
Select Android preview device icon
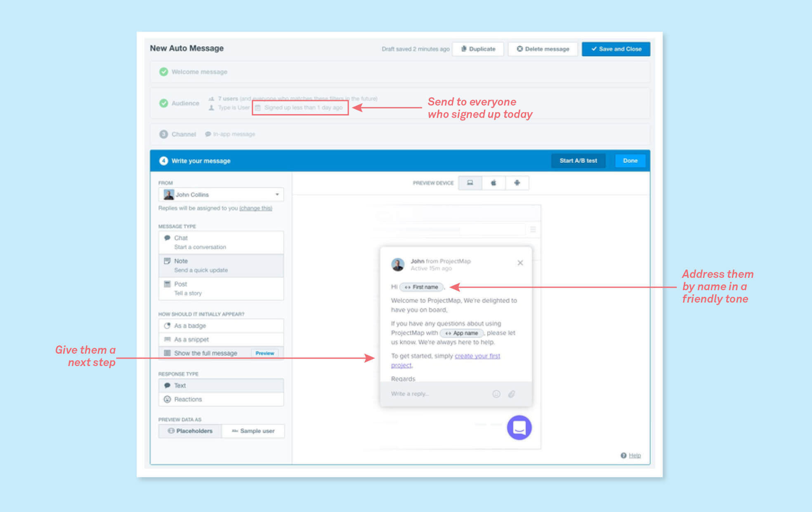pos(517,183)
